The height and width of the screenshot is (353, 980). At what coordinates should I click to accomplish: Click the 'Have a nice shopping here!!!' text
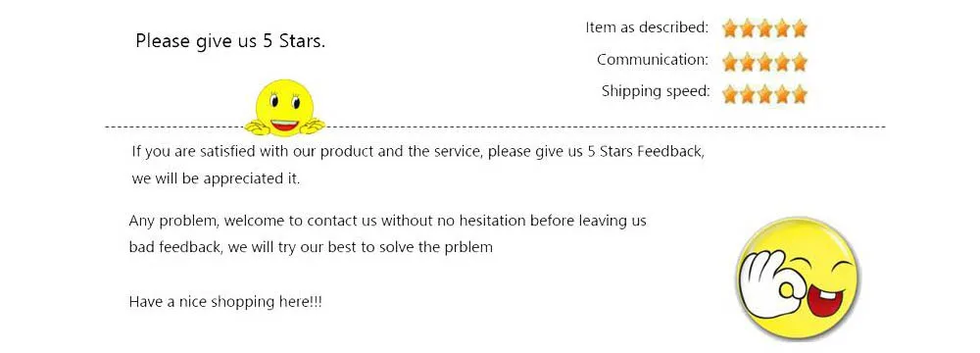(225, 302)
